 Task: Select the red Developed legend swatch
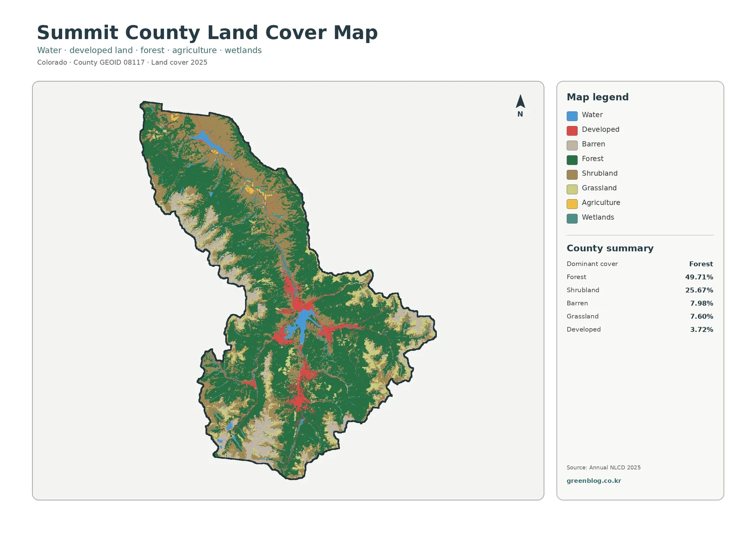pyautogui.click(x=572, y=130)
